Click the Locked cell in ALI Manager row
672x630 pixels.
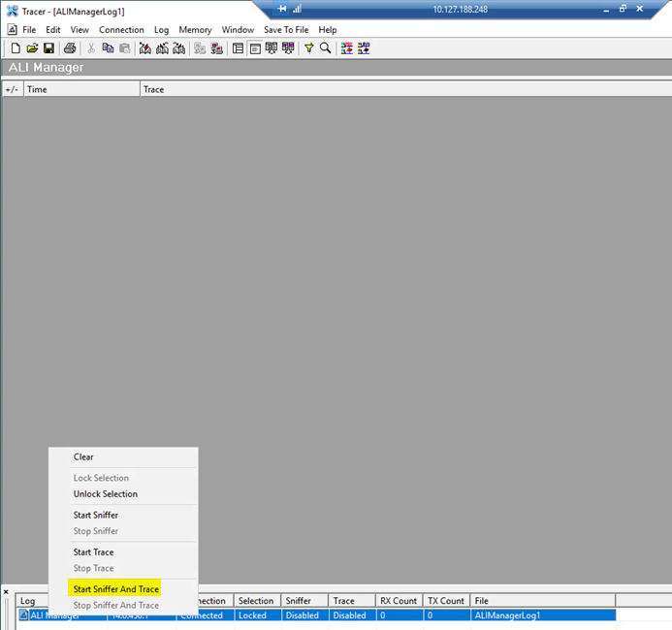coord(257,615)
